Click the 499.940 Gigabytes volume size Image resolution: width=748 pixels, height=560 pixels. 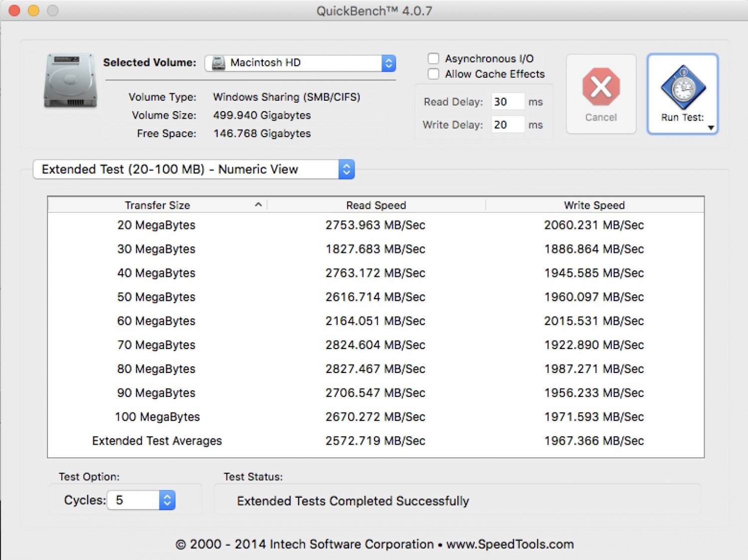click(x=262, y=116)
